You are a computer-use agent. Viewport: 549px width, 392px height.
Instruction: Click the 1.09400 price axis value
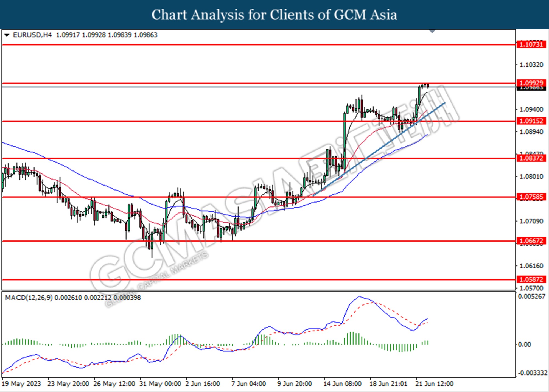pos(531,110)
